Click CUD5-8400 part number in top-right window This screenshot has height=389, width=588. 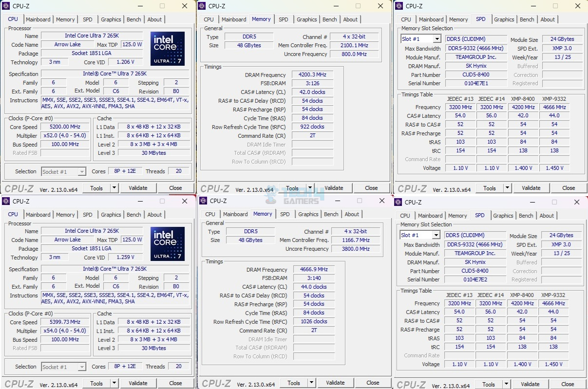click(x=475, y=74)
